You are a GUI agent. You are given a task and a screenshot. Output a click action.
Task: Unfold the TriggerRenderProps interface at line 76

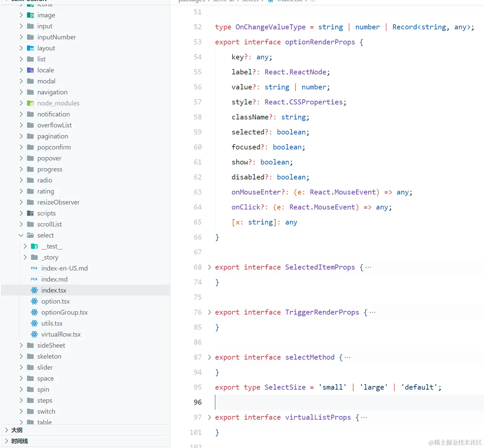point(209,312)
